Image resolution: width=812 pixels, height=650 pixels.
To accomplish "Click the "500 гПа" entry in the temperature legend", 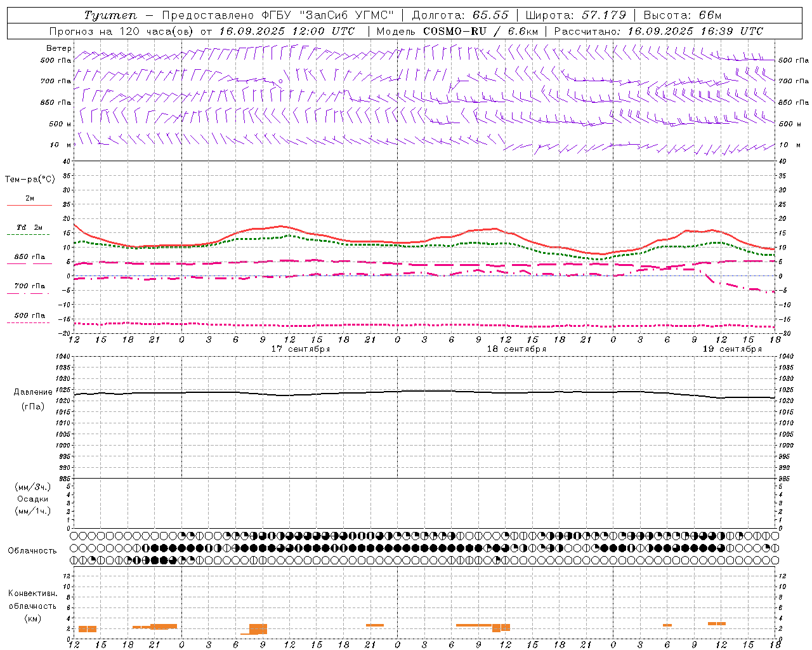I will [x=30, y=315].
